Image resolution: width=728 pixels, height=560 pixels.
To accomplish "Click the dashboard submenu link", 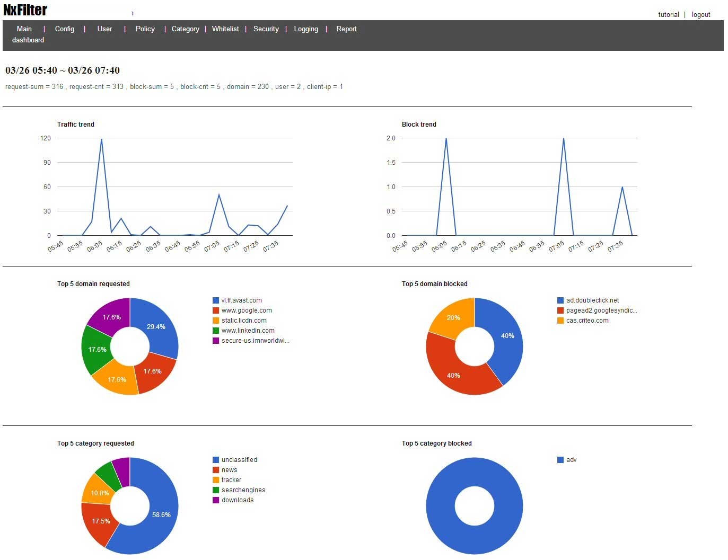I will pyautogui.click(x=28, y=40).
